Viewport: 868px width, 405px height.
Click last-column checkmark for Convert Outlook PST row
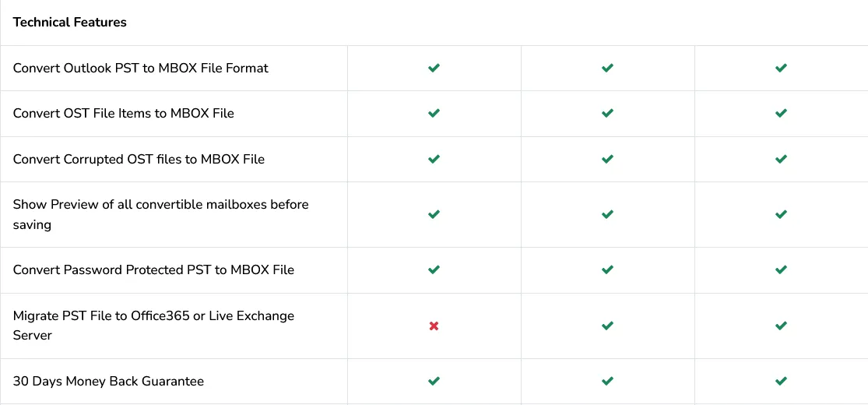[x=781, y=68]
